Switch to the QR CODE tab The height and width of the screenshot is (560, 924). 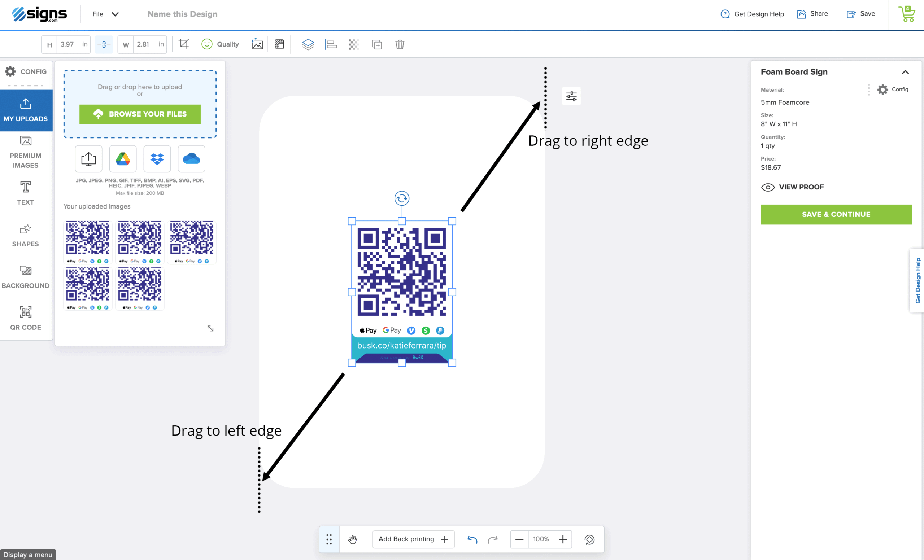click(26, 318)
